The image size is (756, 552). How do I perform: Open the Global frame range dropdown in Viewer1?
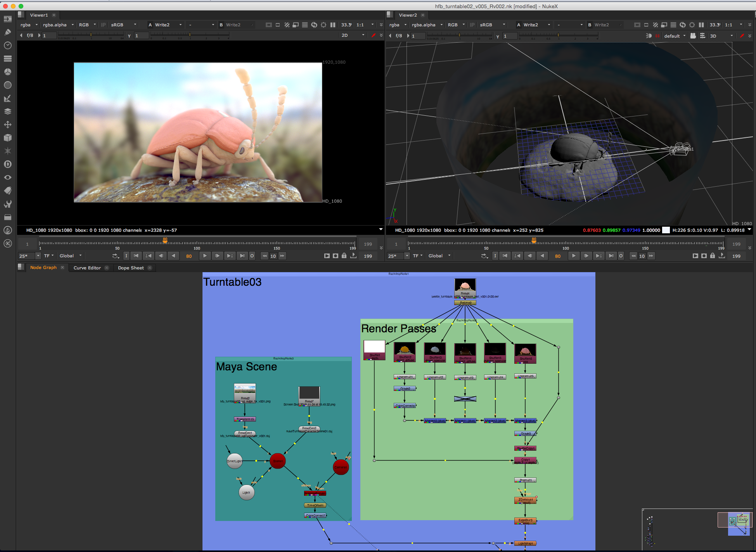click(71, 256)
